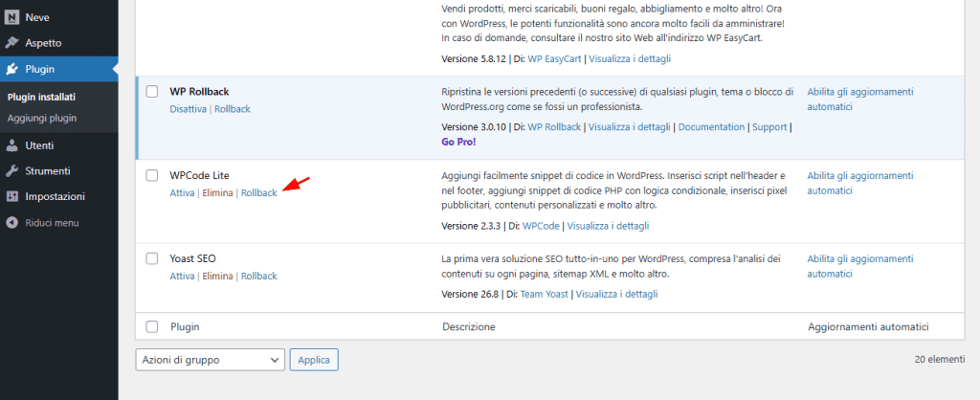Deactivate WP Rollback via Disattiva link
Viewport: 980px width, 400px height.
pos(189,109)
